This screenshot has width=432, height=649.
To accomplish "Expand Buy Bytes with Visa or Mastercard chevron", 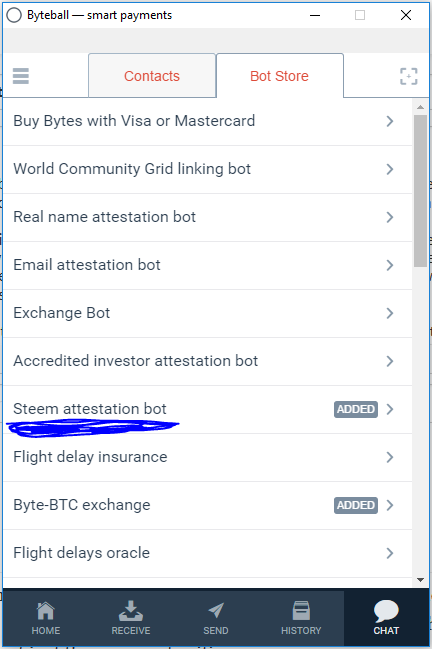I will pyautogui.click(x=389, y=121).
